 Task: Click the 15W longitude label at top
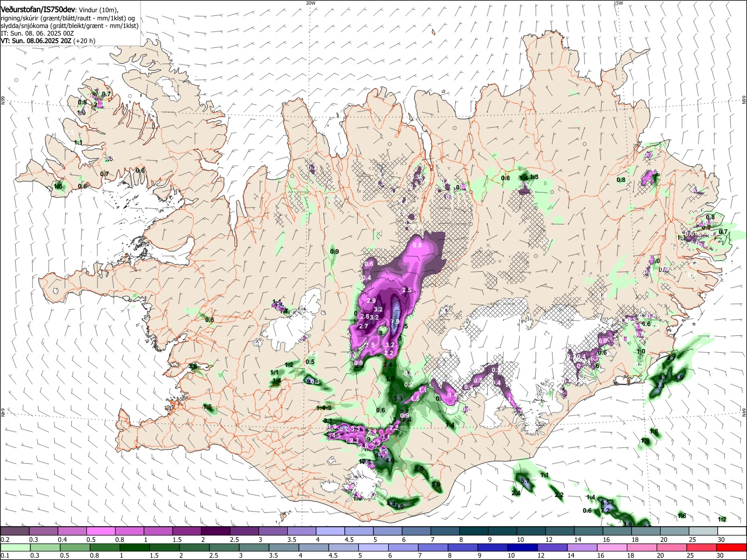click(x=618, y=3)
